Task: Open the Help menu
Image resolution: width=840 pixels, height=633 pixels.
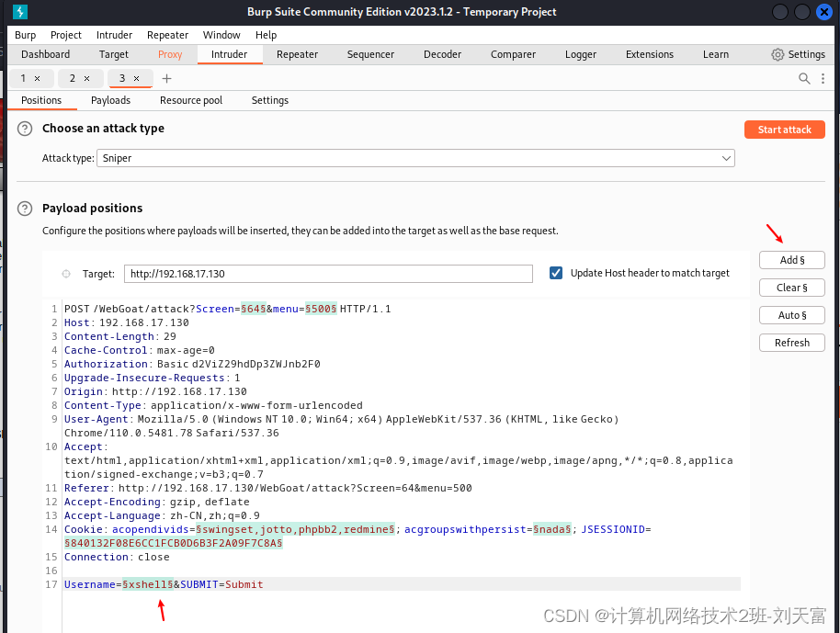Action: 266,35
